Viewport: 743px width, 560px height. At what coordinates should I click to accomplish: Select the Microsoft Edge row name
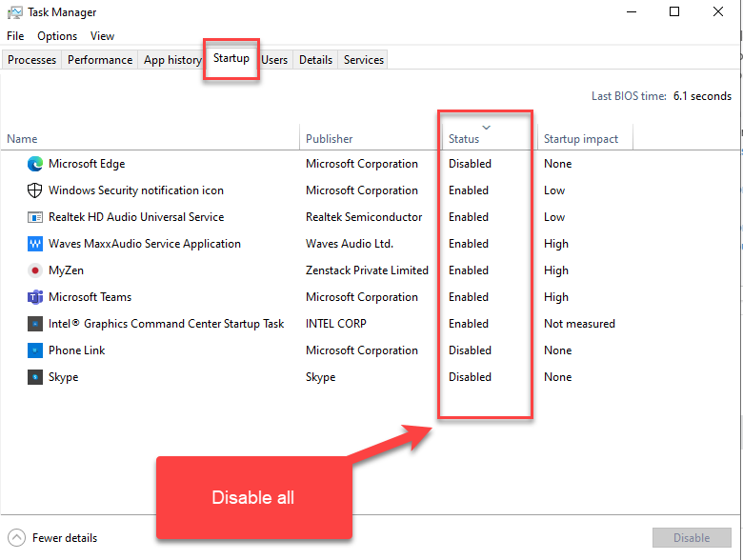pyautogui.click(x=87, y=164)
